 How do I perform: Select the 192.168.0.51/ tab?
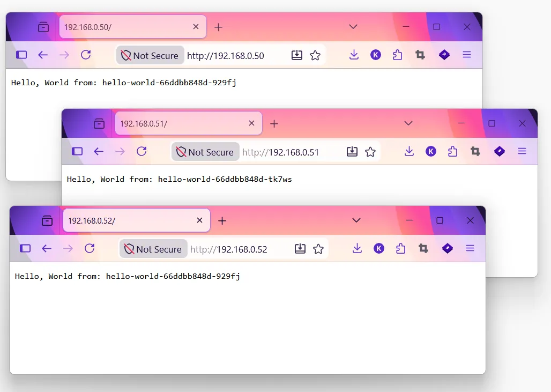tap(188, 123)
